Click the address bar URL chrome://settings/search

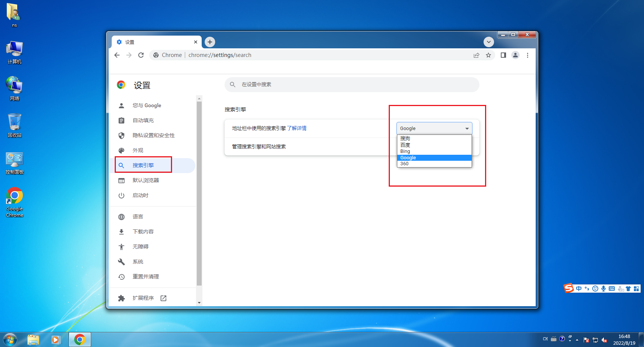[x=220, y=55]
